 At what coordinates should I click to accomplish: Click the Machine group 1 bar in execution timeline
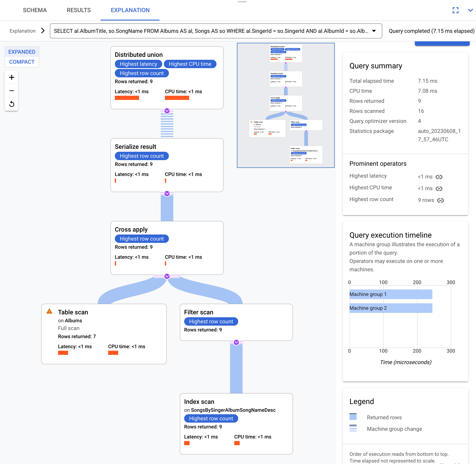391,294
